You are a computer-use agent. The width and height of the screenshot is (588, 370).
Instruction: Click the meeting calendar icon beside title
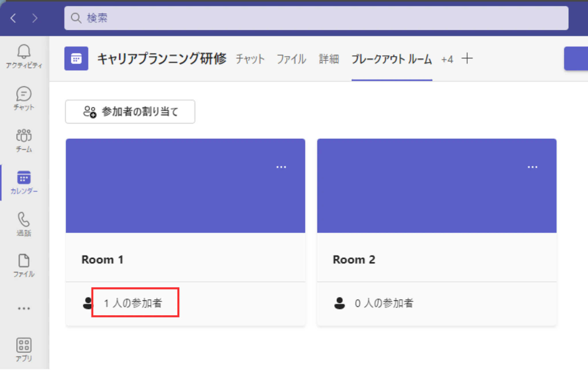click(x=76, y=59)
